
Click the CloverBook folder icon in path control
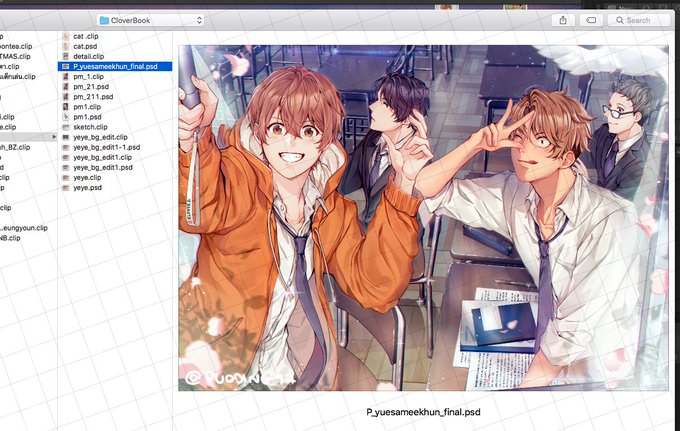click(x=104, y=20)
